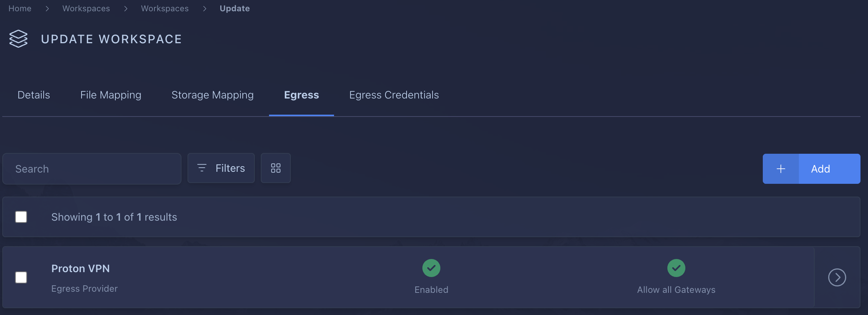Navigate to Home via the breadcrumb
This screenshot has height=315, width=868.
pos(20,8)
